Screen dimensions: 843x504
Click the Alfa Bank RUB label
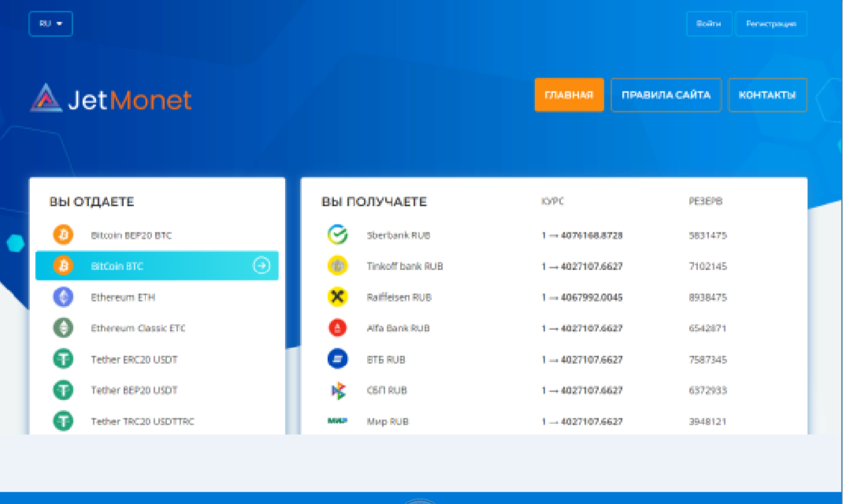point(398,328)
